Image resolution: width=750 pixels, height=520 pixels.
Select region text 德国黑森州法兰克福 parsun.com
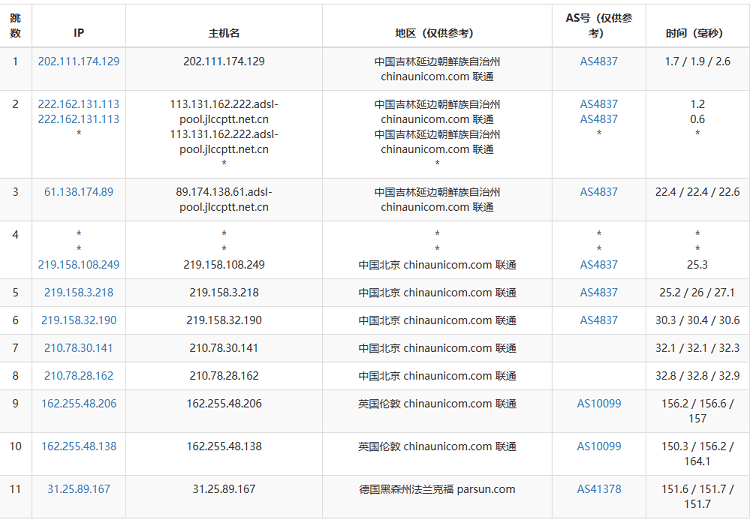point(437,489)
